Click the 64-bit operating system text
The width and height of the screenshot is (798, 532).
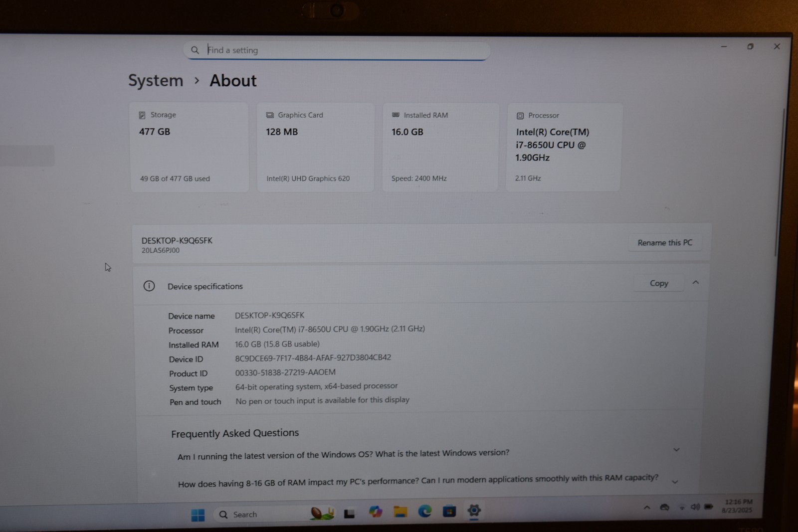click(316, 386)
